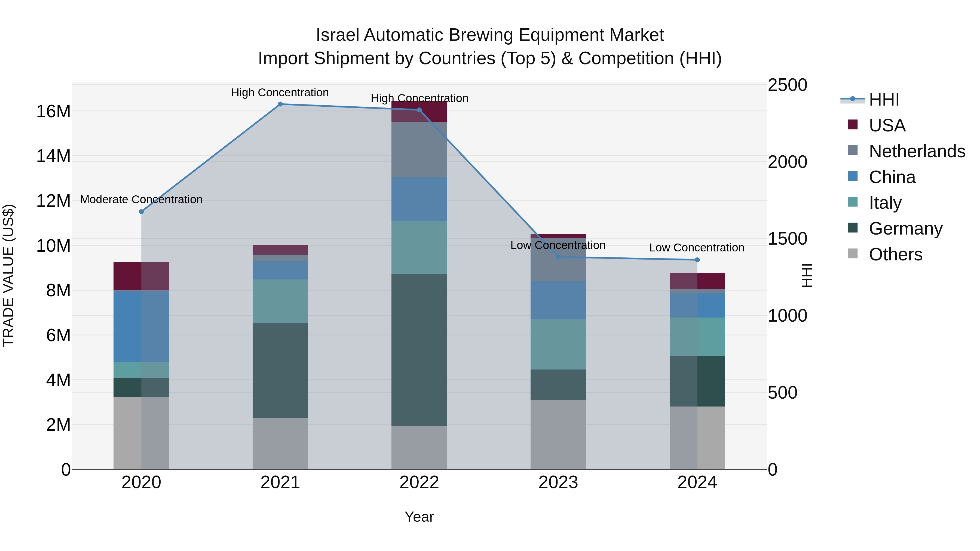Select the 2024 HHI data point
The image size is (980, 551).
pyautogui.click(x=697, y=260)
